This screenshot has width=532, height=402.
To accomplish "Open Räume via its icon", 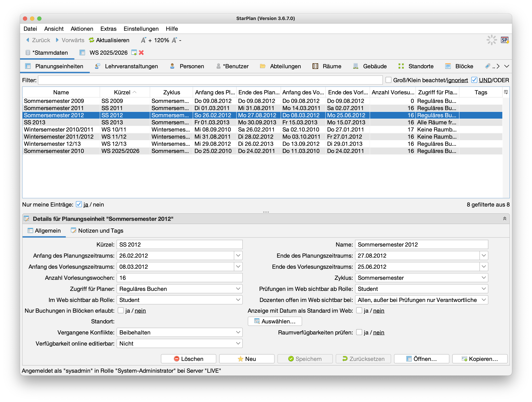I will tap(315, 66).
